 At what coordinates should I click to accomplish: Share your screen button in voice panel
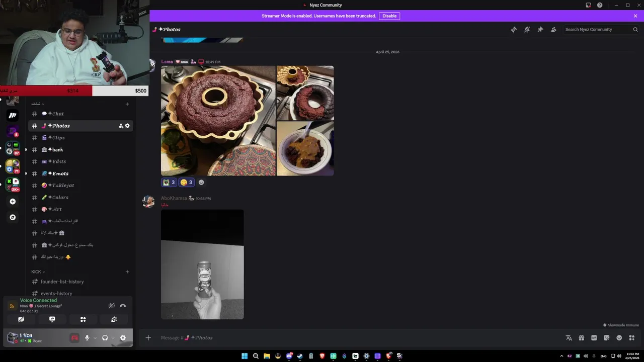click(x=52, y=319)
